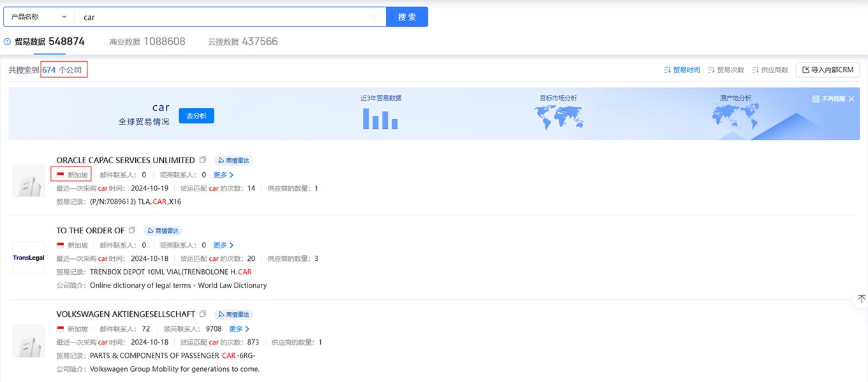The width and height of the screenshot is (868, 382).
Task: Check the 不再提醒 checkbox
Action: click(x=816, y=99)
